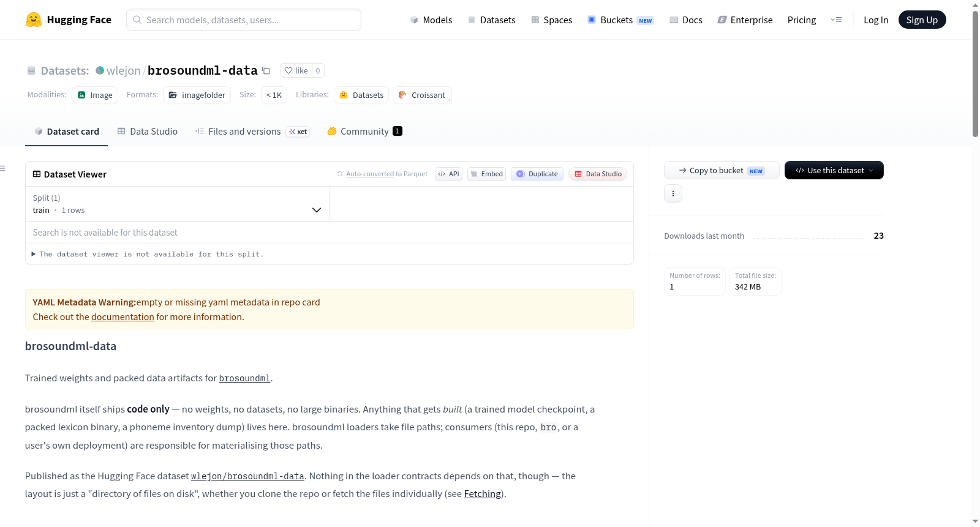Switch to the Dataset card tab
Viewport: 980px width, 527px height.
point(67,132)
